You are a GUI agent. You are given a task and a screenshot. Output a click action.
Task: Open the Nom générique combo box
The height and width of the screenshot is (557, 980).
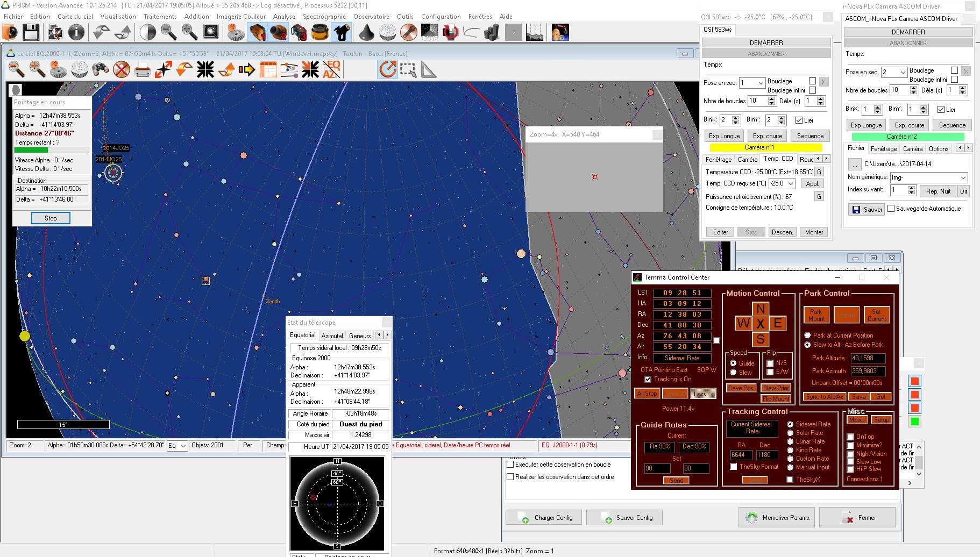(962, 177)
